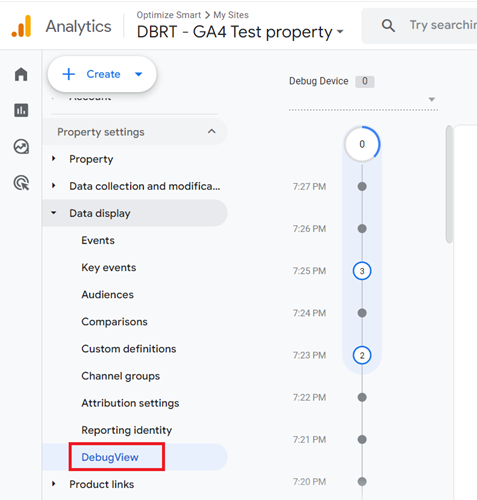Image resolution: width=477 pixels, height=500 pixels.
Task: Select the 7:27 PM timeline dot
Action: (362, 186)
